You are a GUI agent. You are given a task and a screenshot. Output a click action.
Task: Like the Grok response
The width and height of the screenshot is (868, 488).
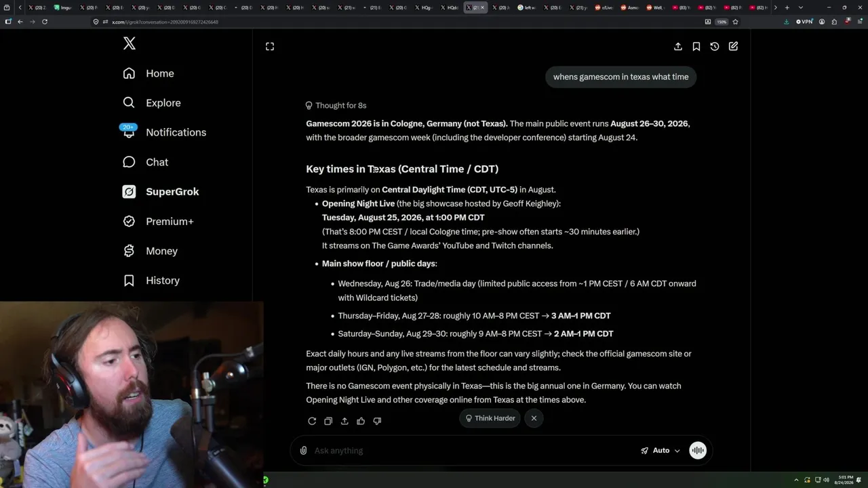pyautogui.click(x=361, y=421)
